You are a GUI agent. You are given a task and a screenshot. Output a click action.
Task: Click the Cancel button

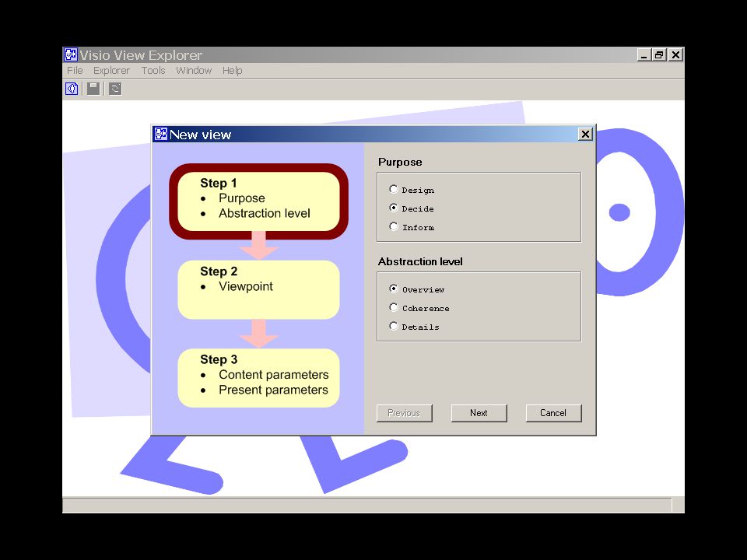pyautogui.click(x=553, y=413)
